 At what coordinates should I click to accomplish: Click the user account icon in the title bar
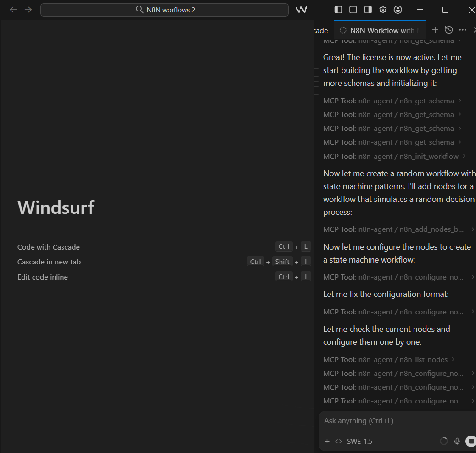[398, 9]
